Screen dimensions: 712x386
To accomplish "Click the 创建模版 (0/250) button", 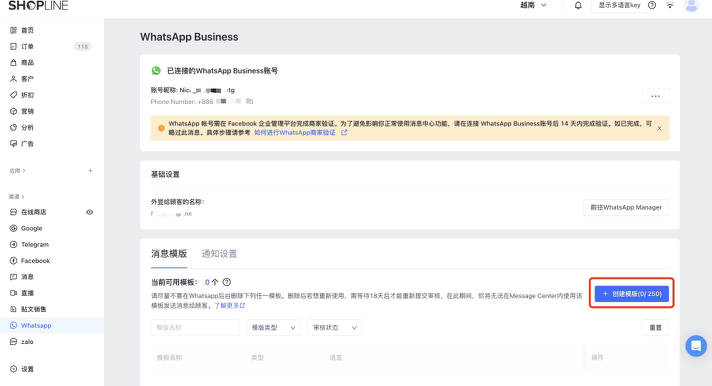I will coord(632,294).
